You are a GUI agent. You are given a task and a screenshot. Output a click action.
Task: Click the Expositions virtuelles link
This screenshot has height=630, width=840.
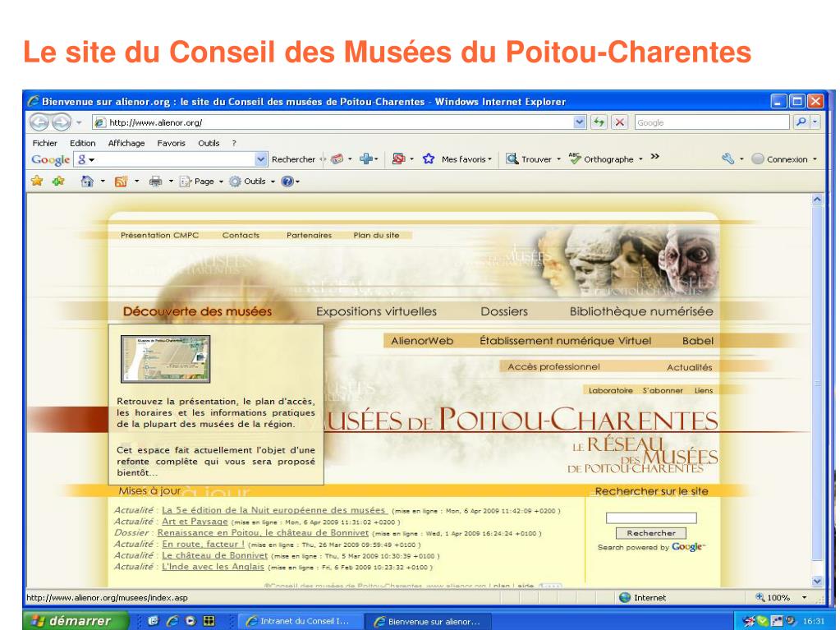point(376,311)
